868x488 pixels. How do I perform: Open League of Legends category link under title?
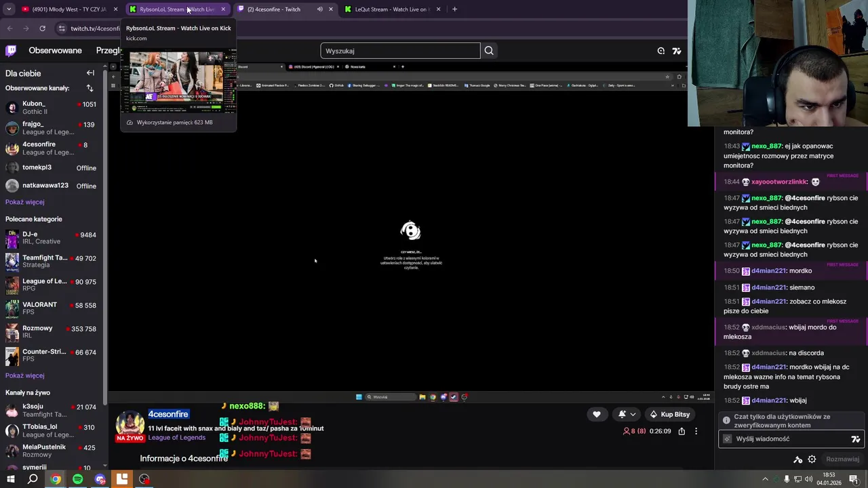[176, 438]
